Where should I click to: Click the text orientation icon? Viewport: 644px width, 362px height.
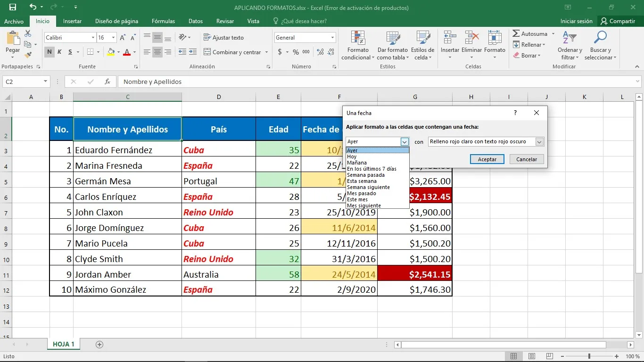[183, 37]
